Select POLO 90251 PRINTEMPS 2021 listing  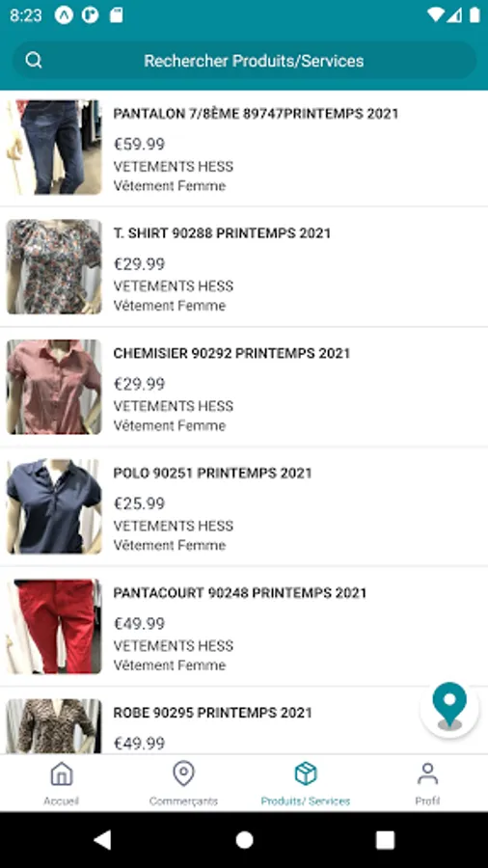[244, 506]
